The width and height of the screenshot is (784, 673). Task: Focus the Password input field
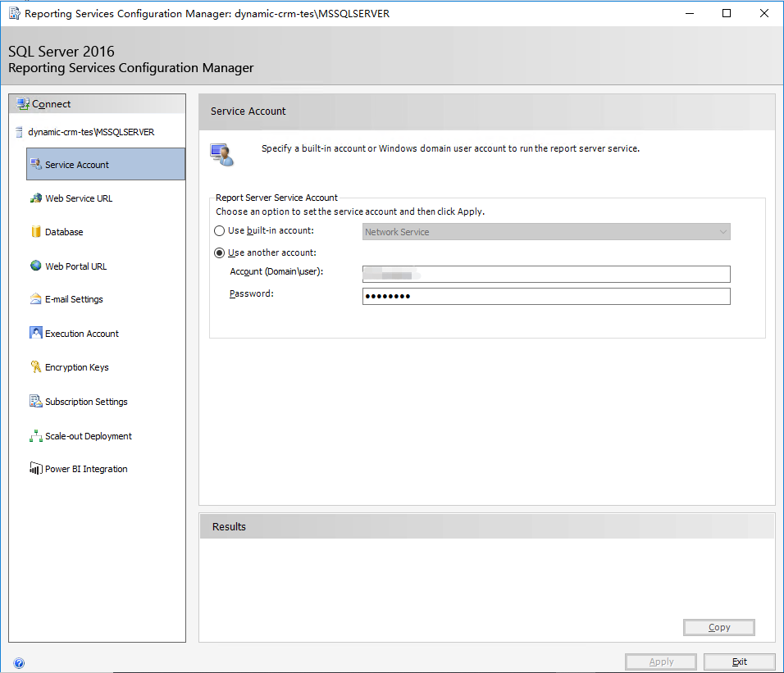[x=546, y=296]
